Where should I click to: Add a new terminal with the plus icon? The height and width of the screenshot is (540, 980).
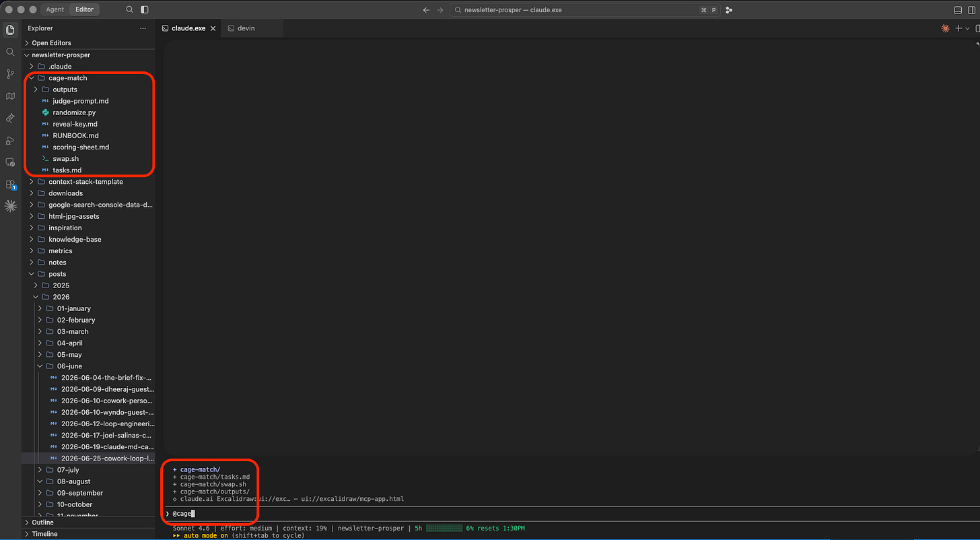coord(959,28)
